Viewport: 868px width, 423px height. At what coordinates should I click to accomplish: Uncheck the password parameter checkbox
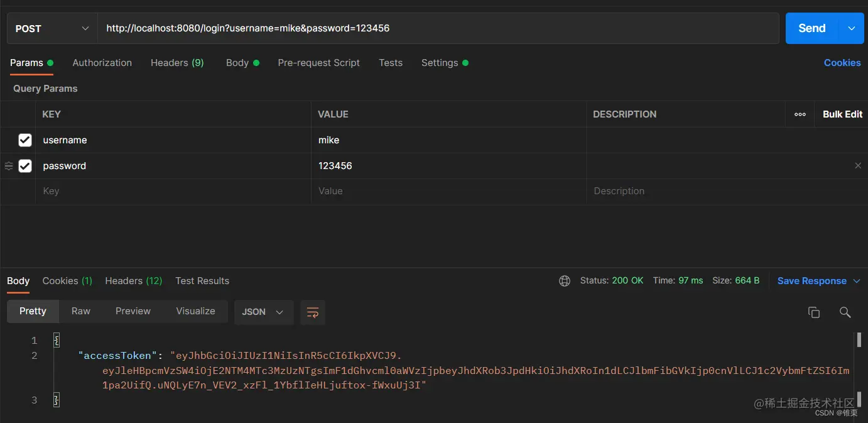point(25,166)
